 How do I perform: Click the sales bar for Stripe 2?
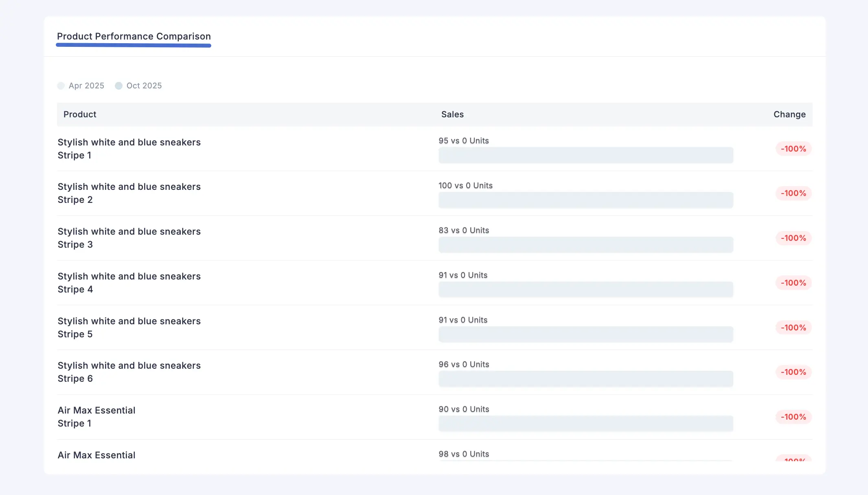(585, 200)
